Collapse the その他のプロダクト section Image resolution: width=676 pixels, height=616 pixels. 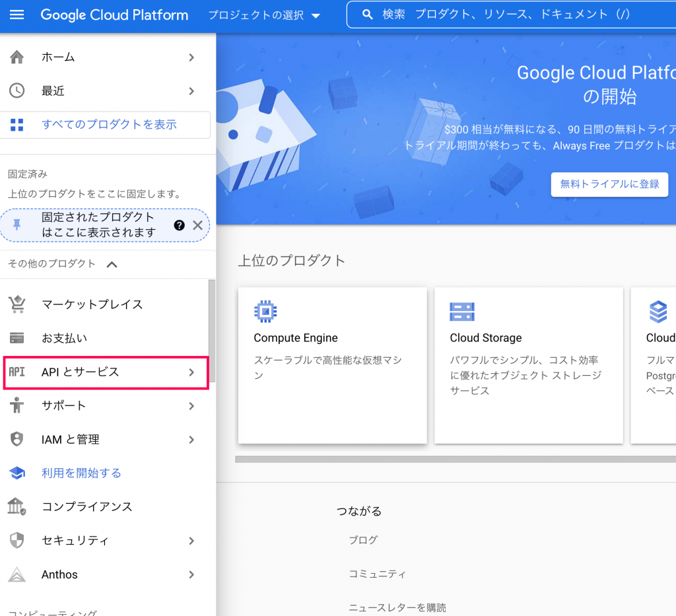point(112,264)
